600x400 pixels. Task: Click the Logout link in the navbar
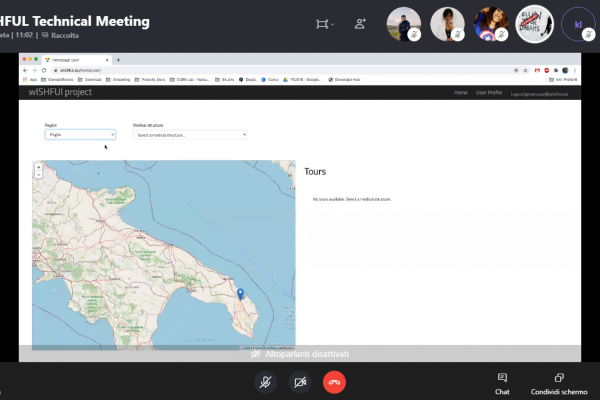pyautogui.click(x=539, y=94)
